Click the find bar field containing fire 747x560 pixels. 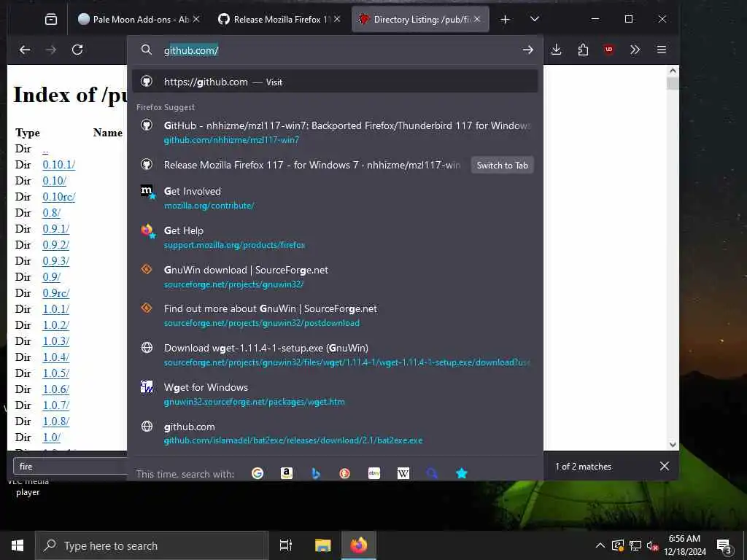[x=71, y=466]
